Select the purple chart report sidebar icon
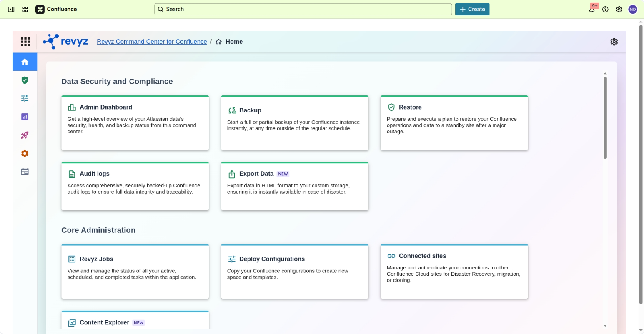Screen dimensions: 644x334 click(25, 117)
